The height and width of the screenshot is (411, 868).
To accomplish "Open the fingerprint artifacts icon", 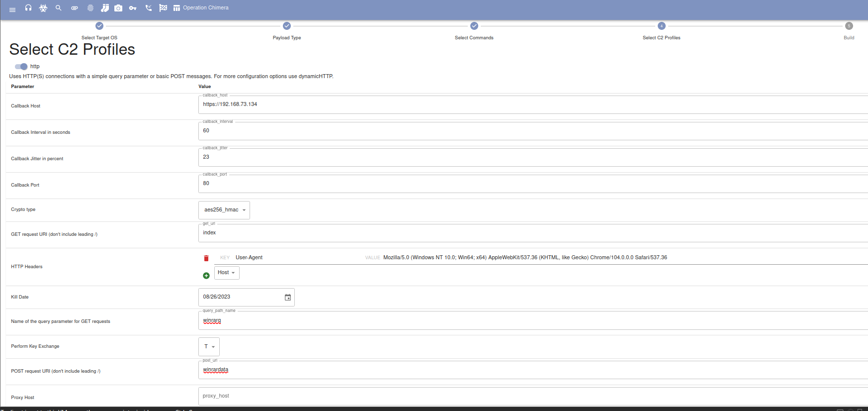I will tap(90, 8).
